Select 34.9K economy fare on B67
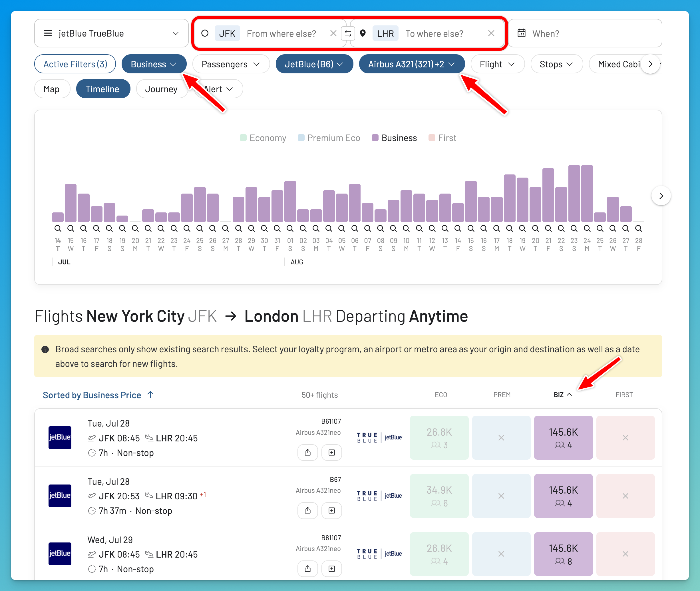Viewport: 700px width, 591px height. click(439, 496)
